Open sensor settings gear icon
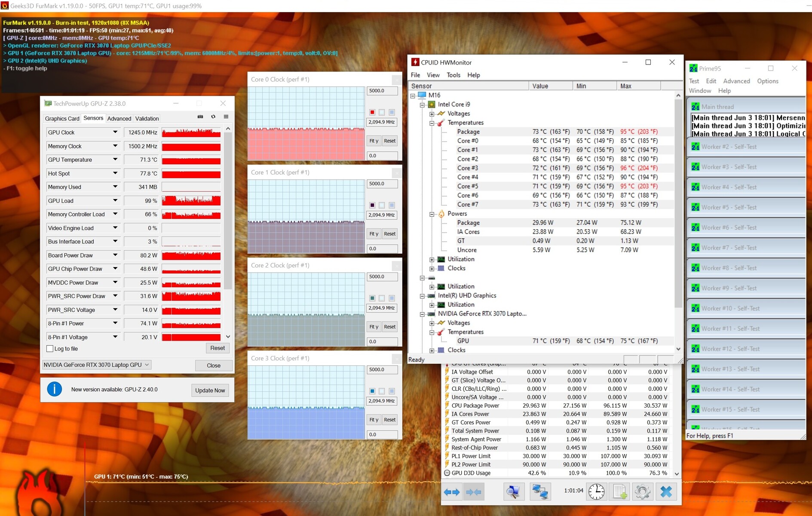812x516 pixels. coord(643,491)
